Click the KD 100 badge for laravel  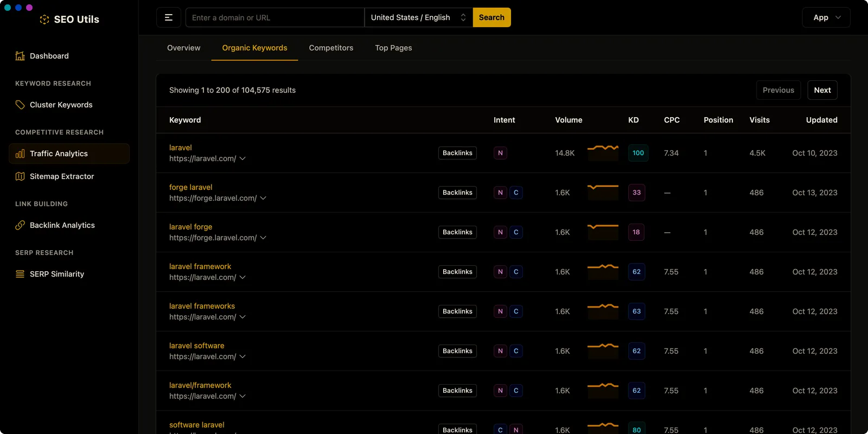(x=638, y=153)
